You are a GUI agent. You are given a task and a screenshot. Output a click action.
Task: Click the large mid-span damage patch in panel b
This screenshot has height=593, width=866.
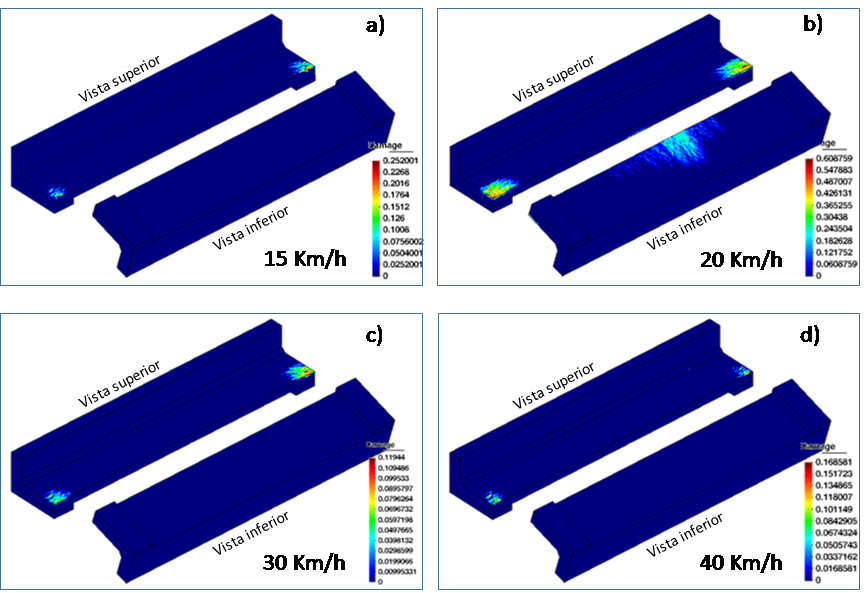[x=682, y=147]
